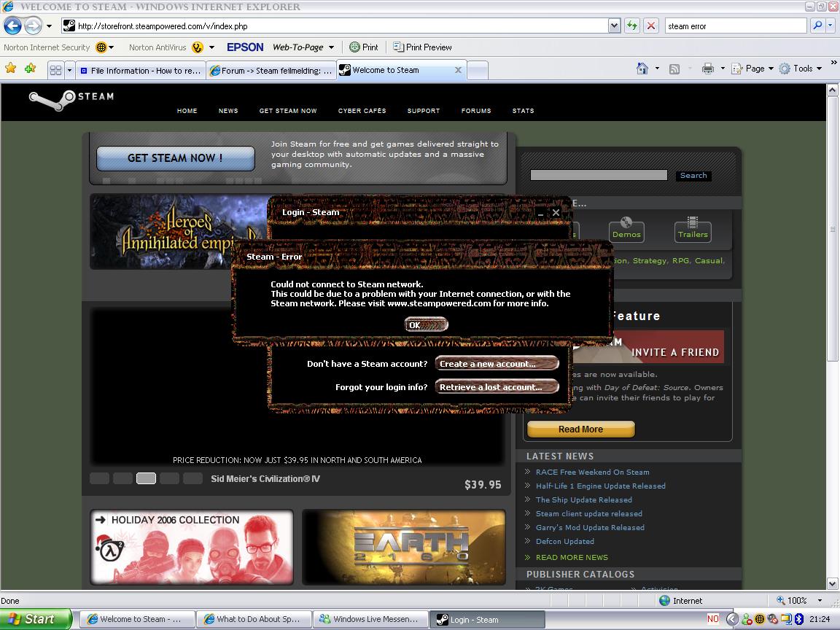840x630 pixels.
Task: Open recent pages dropdown beside Forward button
Action: [49, 26]
